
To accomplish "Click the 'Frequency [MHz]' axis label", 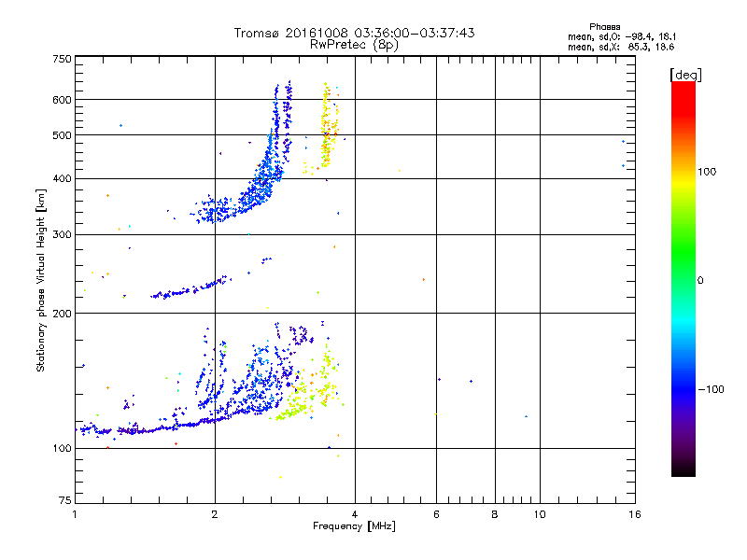I will [354, 526].
